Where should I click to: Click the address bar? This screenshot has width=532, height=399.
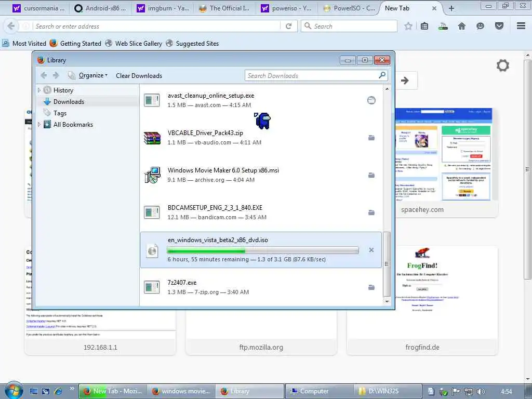[x=156, y=26]
